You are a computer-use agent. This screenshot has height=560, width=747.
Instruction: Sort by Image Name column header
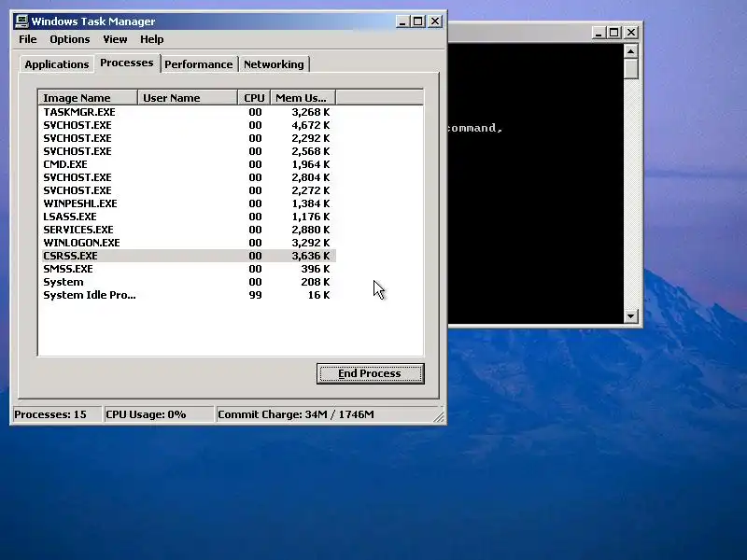pos(88,98)
